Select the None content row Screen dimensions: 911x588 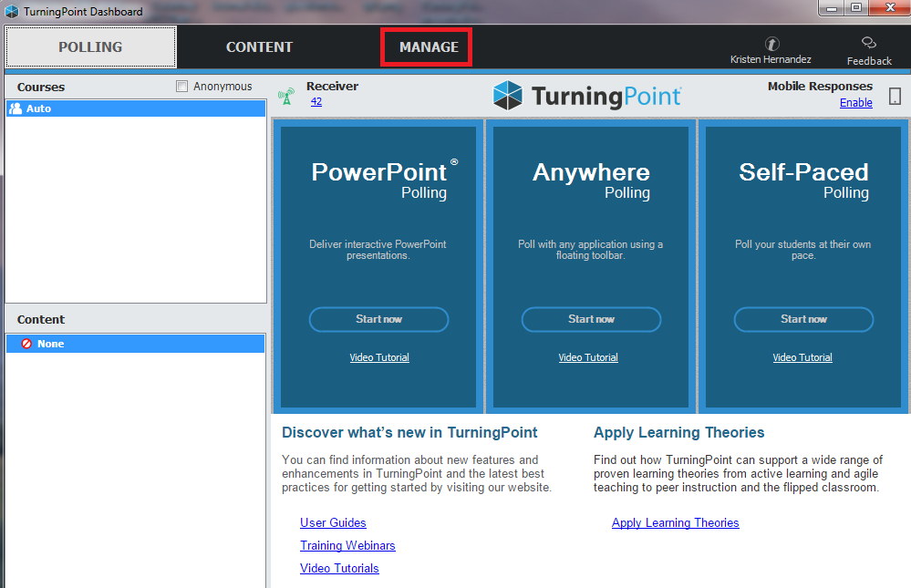(x=136, y=344)
